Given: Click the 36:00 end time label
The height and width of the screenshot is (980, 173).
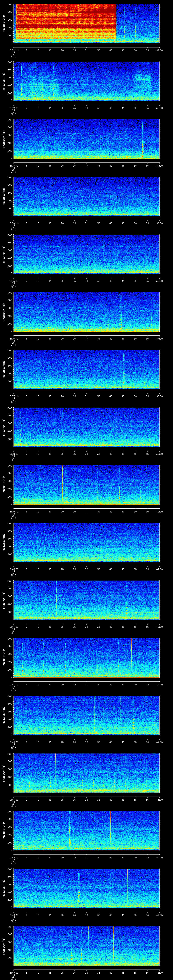Looking at the screenshot, I should click(159, 281).
